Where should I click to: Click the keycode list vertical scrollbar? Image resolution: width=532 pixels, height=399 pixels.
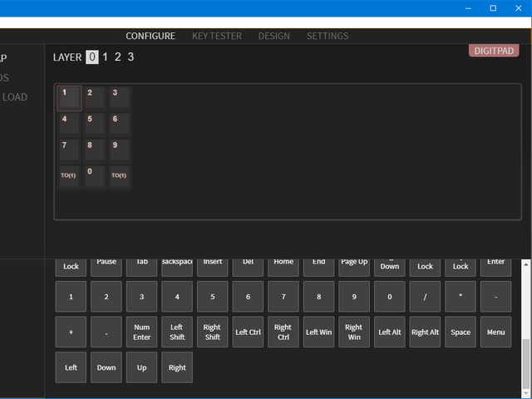pyautogui.click(x=525, y=357)
